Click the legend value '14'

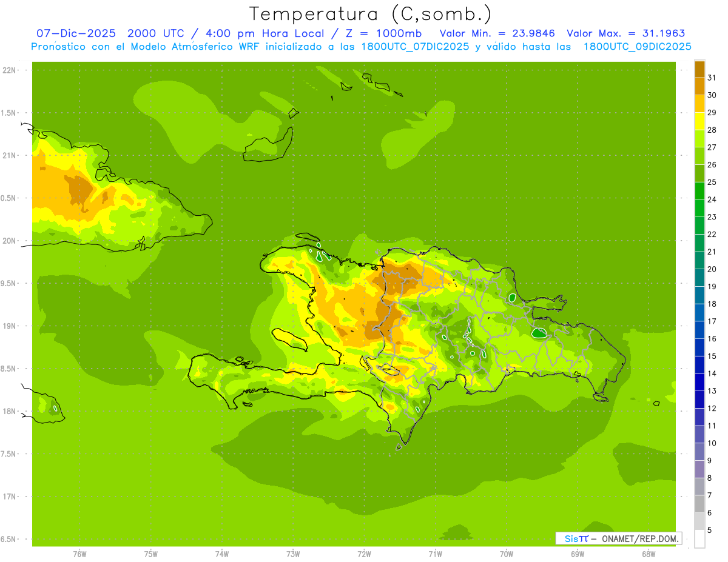(712, 373)
